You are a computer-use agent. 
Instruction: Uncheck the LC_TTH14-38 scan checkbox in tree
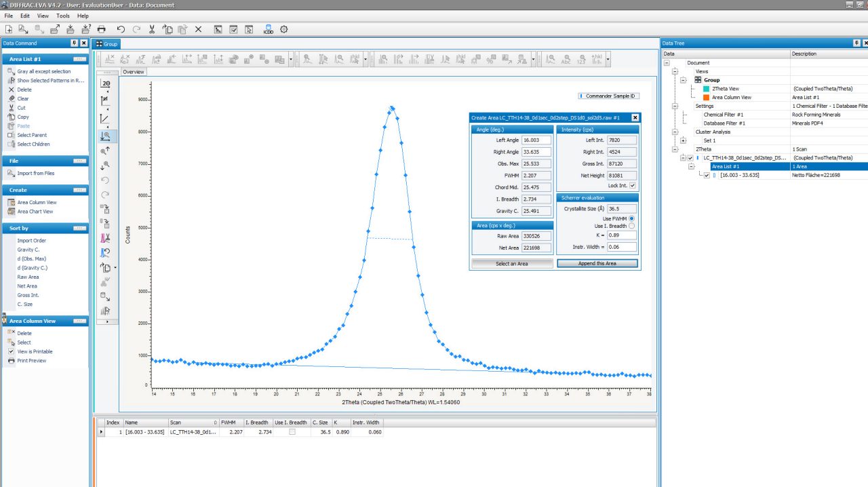[x=691, y=158]
